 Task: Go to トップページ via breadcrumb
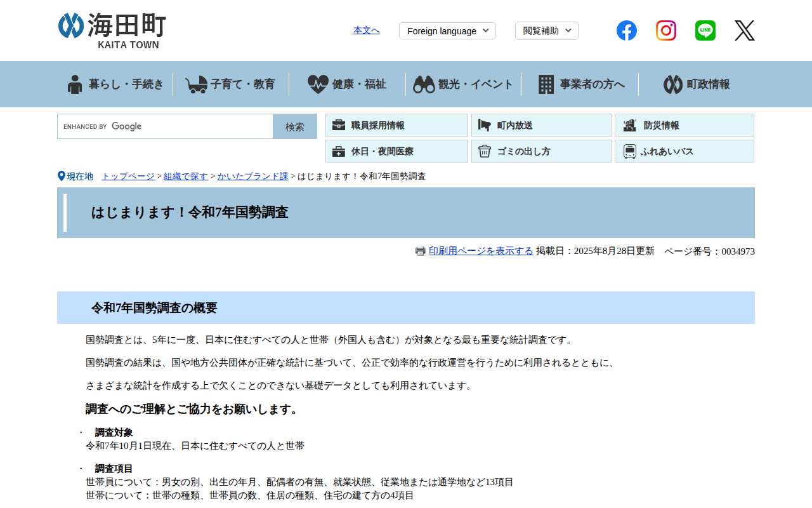[x=128, y=176]
